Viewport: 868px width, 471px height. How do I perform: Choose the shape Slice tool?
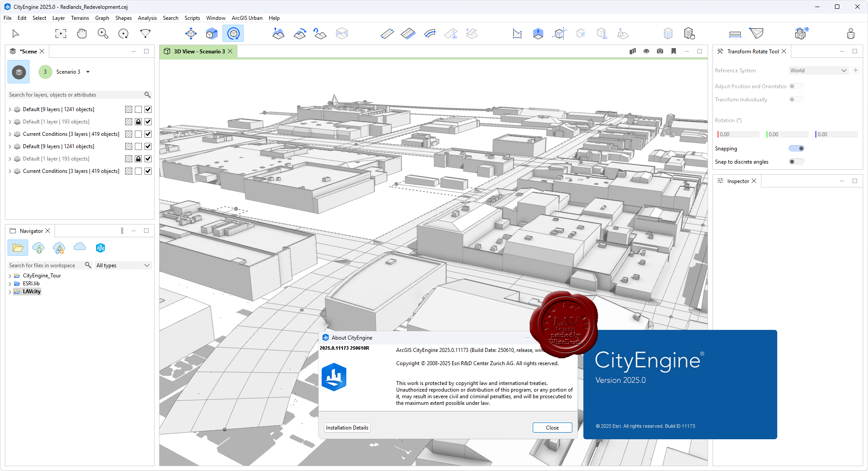(559, 34)
